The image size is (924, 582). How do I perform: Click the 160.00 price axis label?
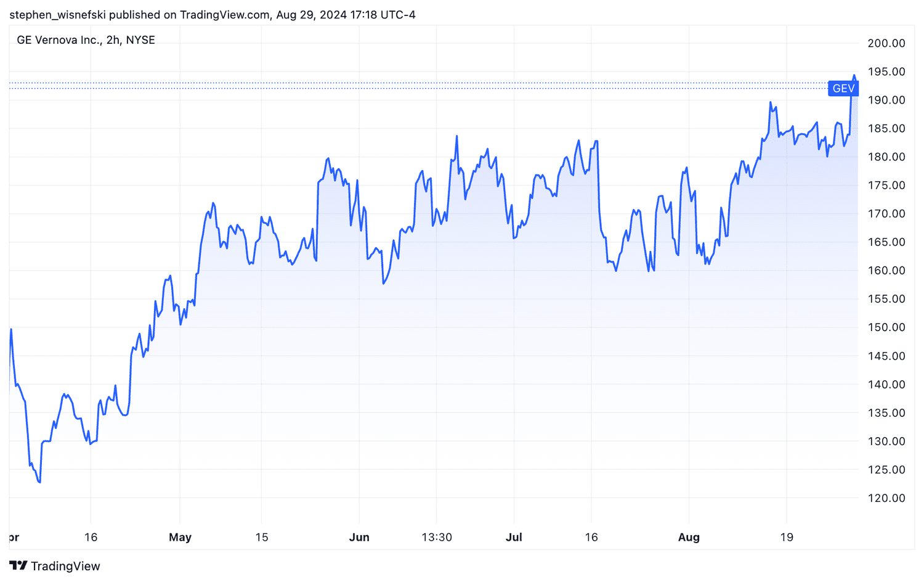[886, 270]
